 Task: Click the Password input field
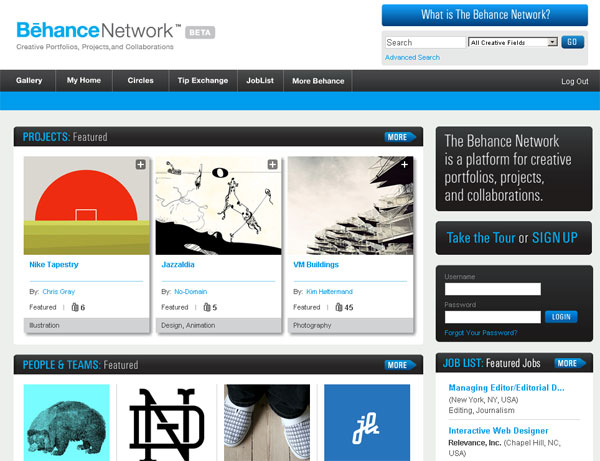coord(492,317)
